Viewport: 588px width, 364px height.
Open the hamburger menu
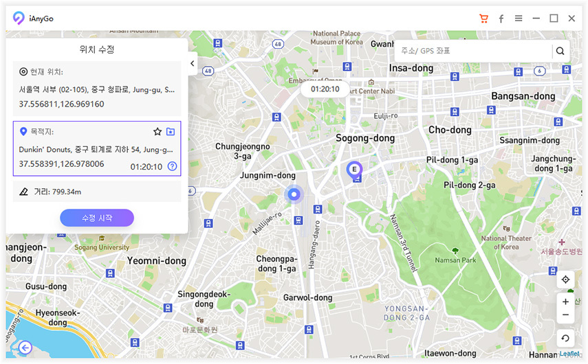point(519,19)
